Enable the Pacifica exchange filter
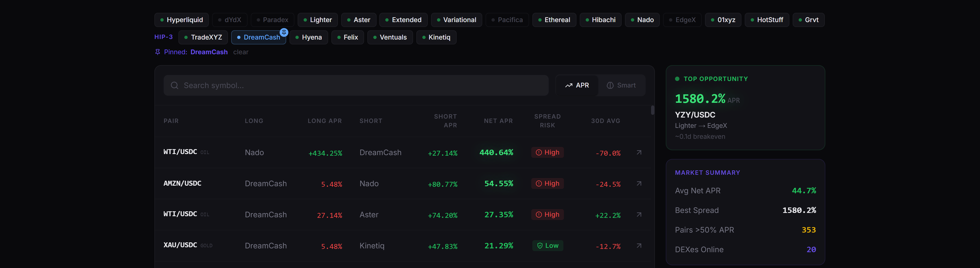Viewport: 980px width, 268px height. [507, 20]
